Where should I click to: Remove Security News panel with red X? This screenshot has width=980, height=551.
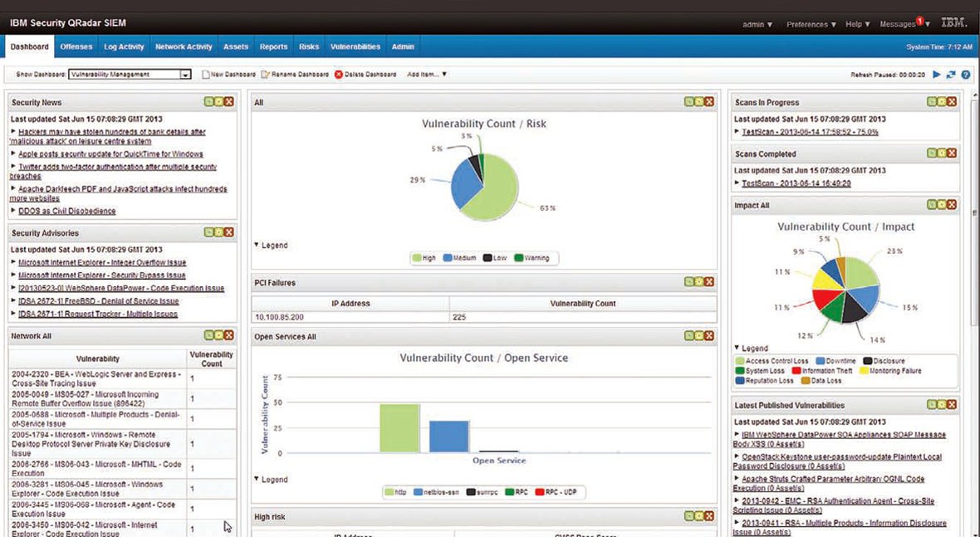pos(228,101)
